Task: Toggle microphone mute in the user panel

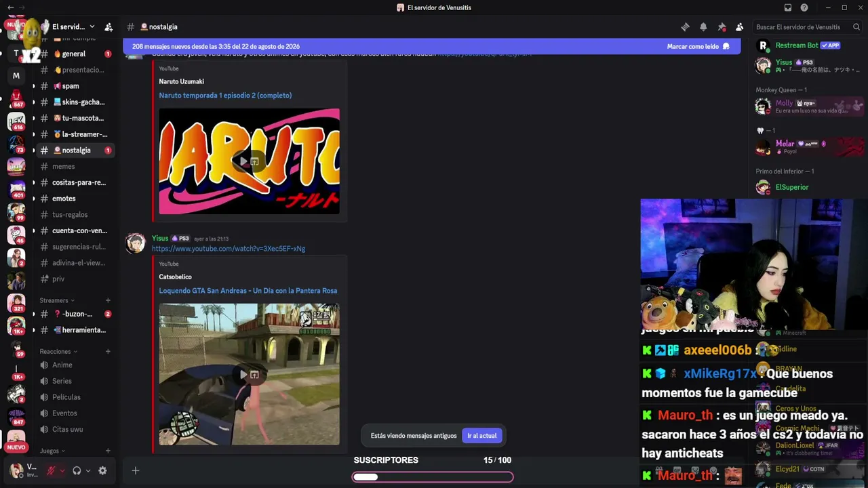Action: click(51, 470)
